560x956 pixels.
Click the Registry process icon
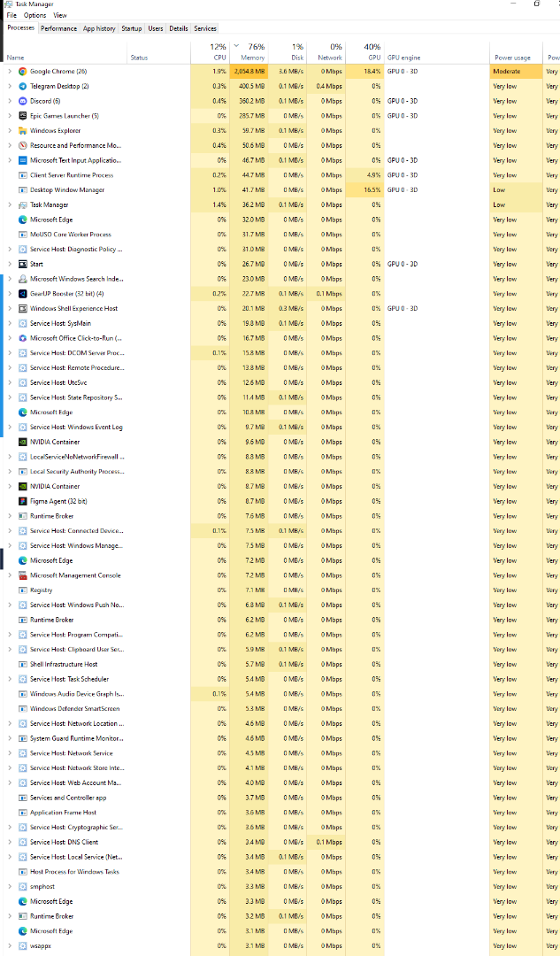point(22,590)
